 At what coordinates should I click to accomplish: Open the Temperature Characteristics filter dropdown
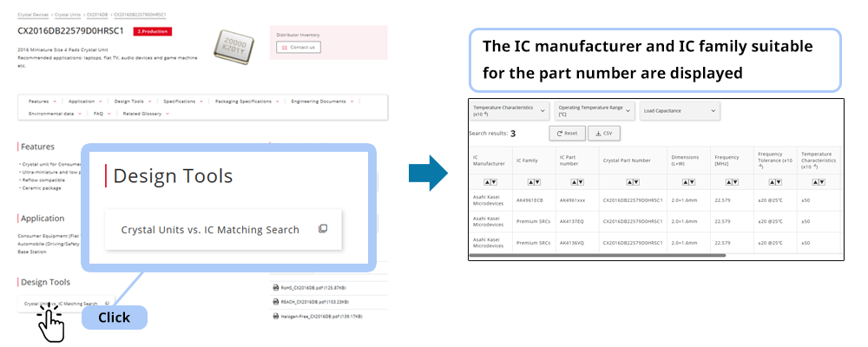[510, 111]
